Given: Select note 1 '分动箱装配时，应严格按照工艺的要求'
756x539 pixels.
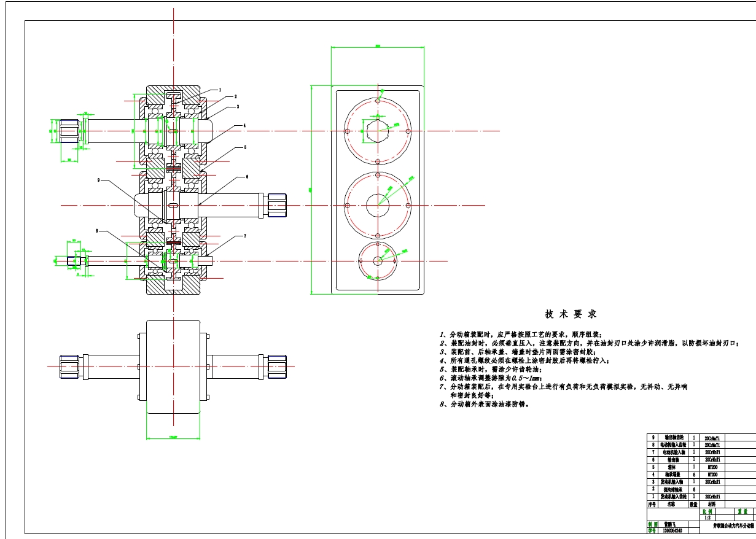Looking at the screenshot, I should [x=521, y=333].
